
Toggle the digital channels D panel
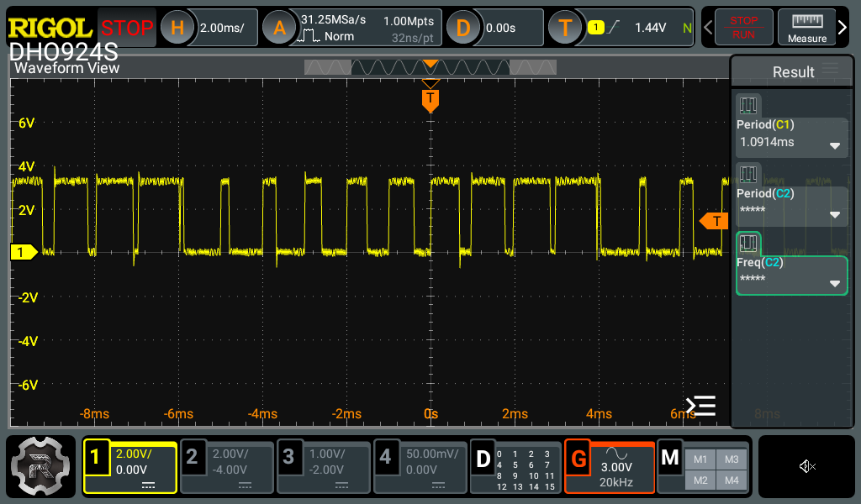click(483, 459)
